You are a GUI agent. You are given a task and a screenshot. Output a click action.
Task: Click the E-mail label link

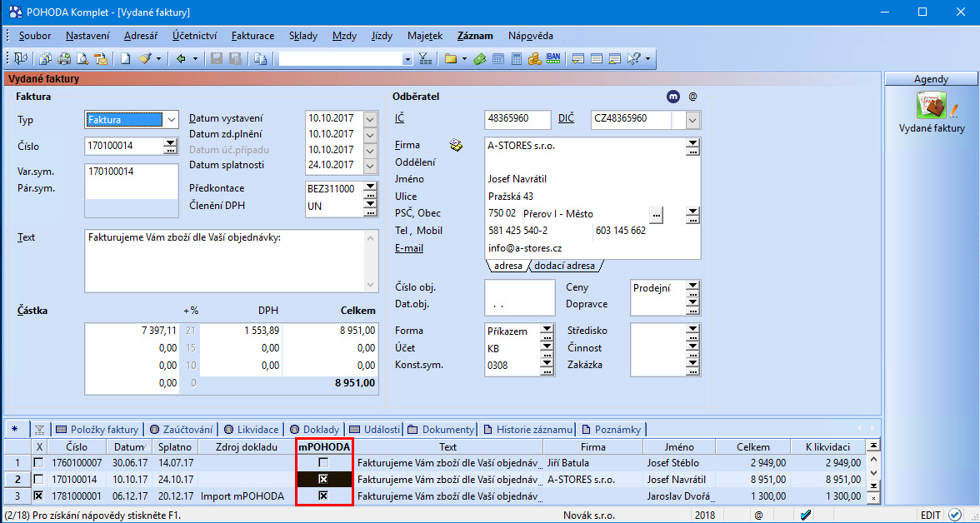click(408, 248)
